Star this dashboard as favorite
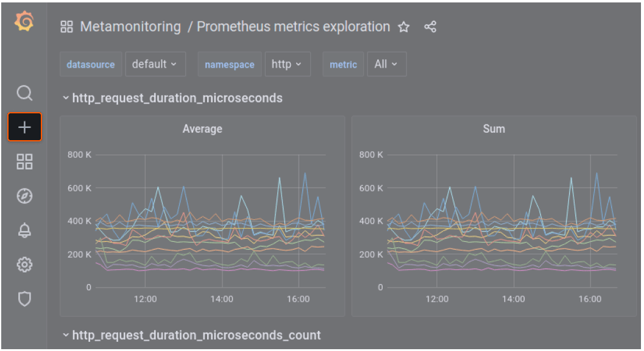This screenshot has height=351, width=644. [404, 27]
